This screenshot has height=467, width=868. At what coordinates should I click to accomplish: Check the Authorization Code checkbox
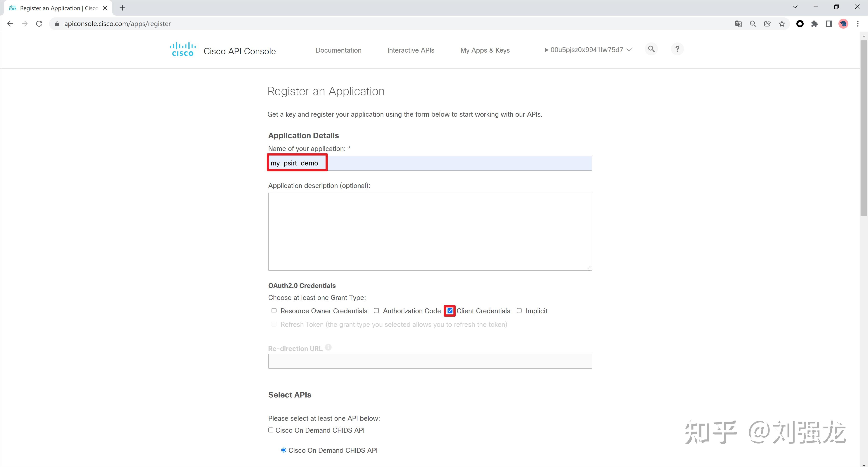(376, 310)
